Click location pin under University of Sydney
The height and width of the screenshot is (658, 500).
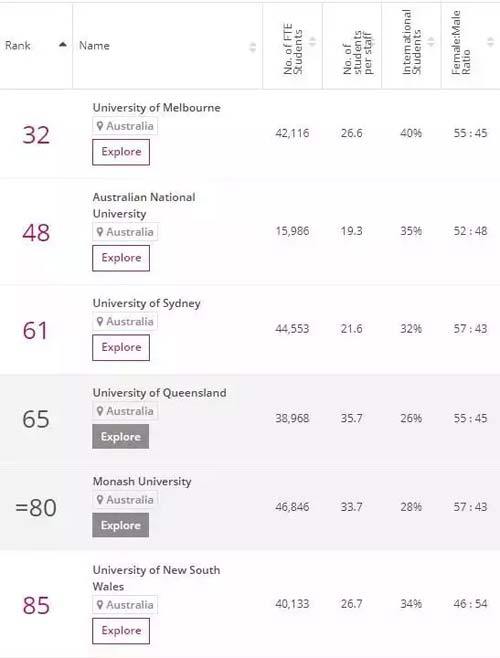pos(100,321)
